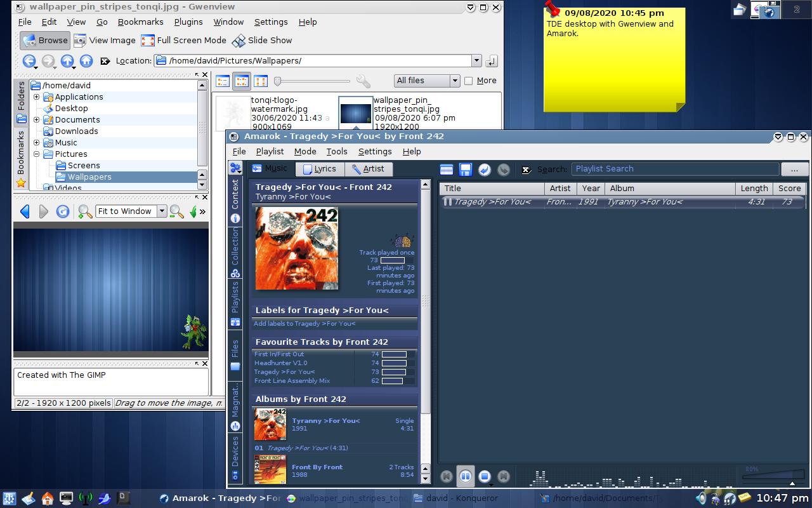This screenshot has width=812, height=508.
Task: Open Amarok's Tools menu
Action: point(337,151)
